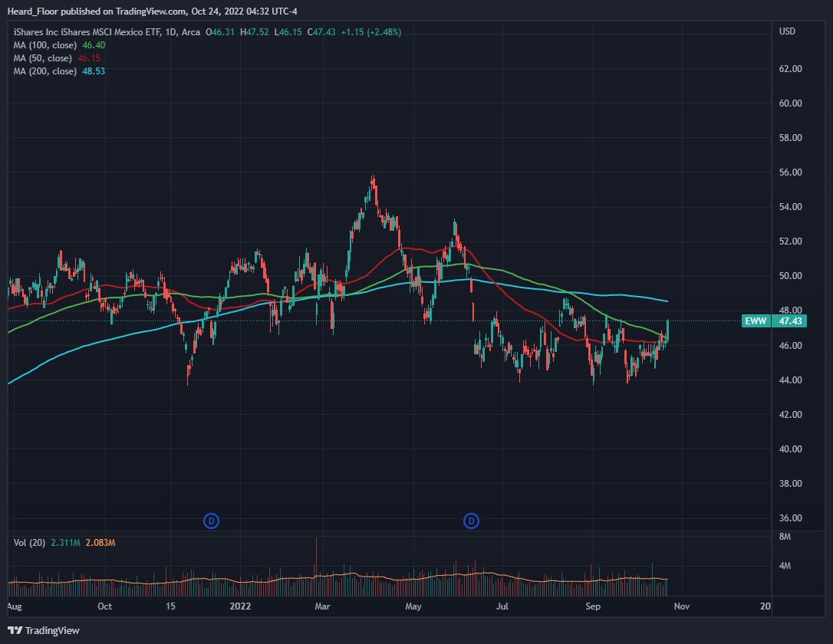Click the Oct date axis label
This screenshot has height=644, width=833.
[104, 606]
